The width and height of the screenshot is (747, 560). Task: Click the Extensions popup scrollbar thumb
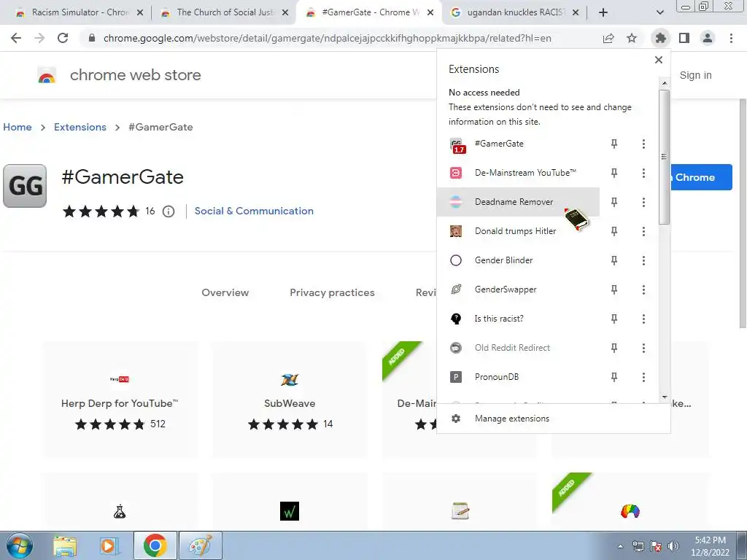[664, 157]
